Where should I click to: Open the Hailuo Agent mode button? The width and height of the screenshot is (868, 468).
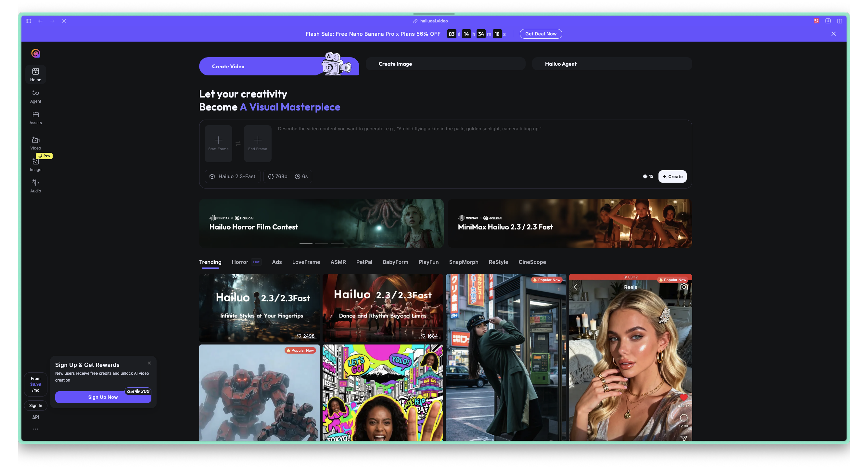pos(612,64)
